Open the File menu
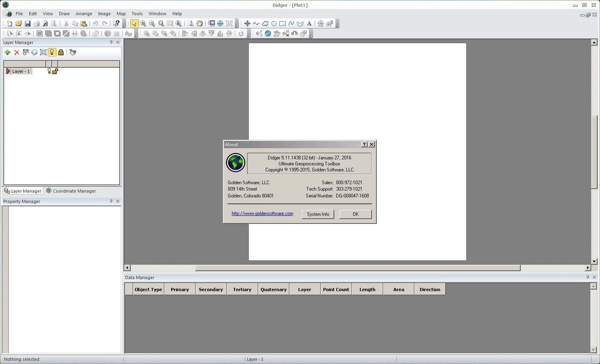 click(19, 14)
